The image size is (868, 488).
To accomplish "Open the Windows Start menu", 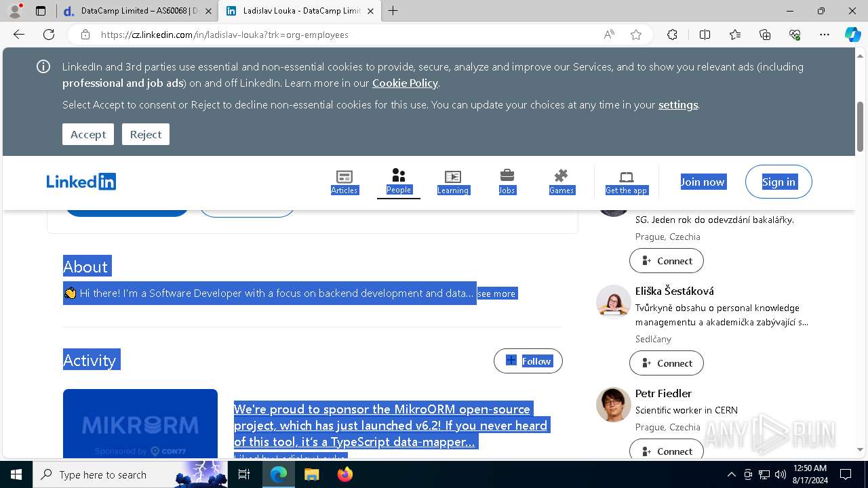I will [16, 474].
